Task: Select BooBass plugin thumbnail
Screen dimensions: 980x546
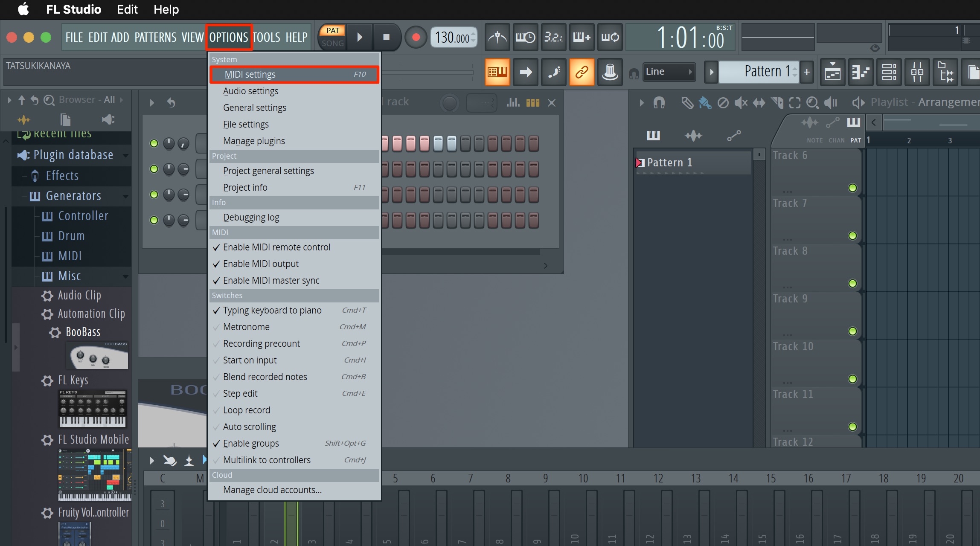Action: click(x=97, y=355)
